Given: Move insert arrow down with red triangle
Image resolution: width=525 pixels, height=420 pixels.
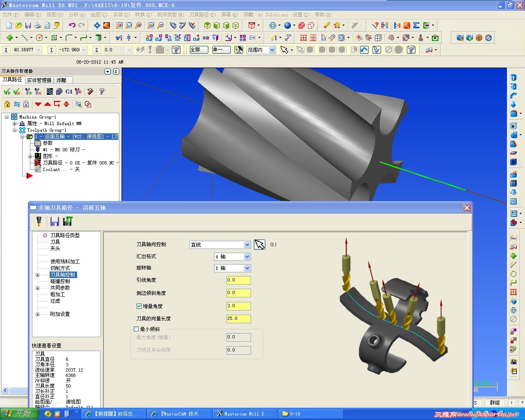Looking at the screenshot, I should point(38,104).
